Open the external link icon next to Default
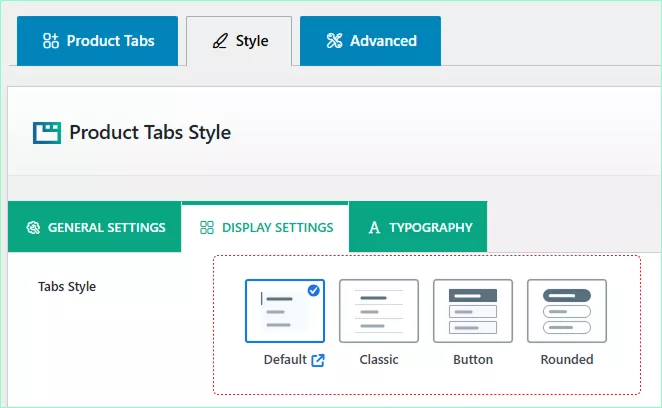 (x=318, y=360)
